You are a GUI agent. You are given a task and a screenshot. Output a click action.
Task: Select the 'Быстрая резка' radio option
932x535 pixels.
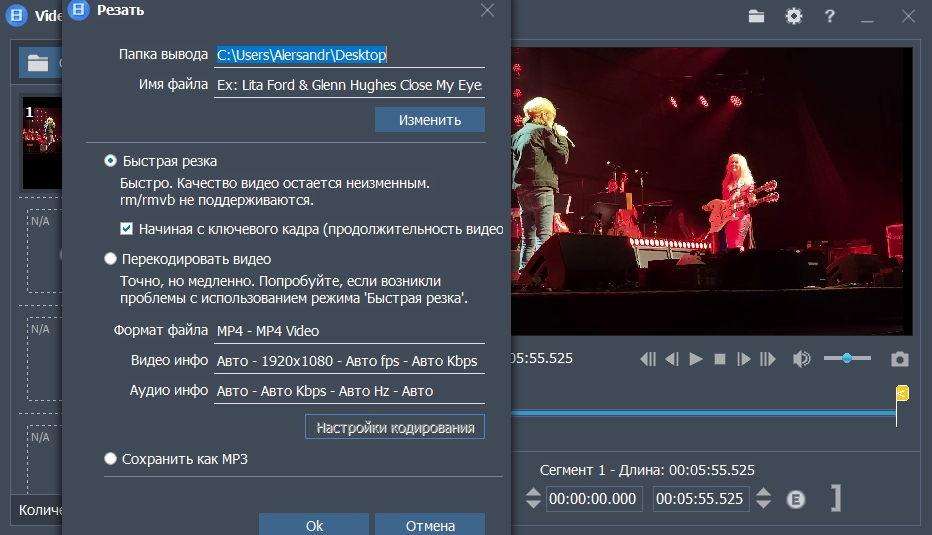(111, 161)
